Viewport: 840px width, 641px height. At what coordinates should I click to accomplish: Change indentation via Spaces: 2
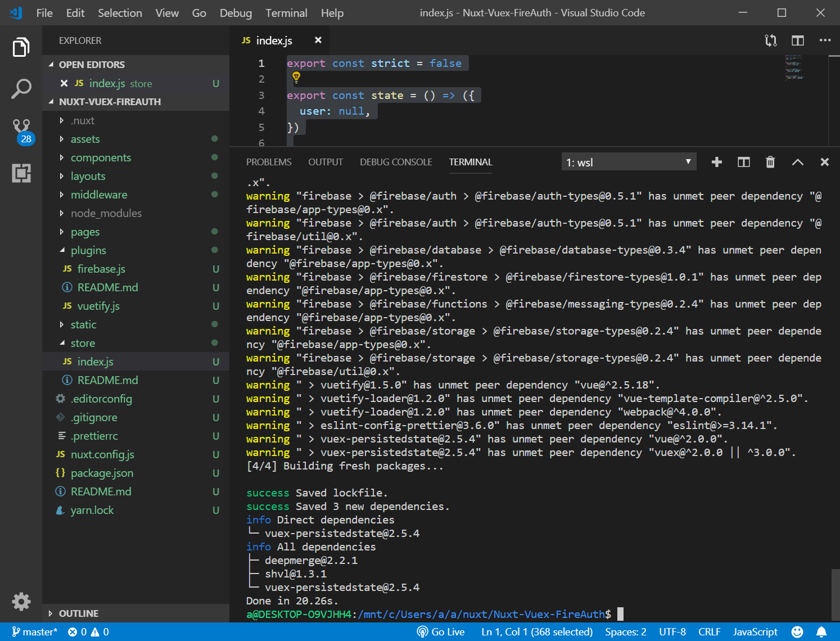coord(625,632)
